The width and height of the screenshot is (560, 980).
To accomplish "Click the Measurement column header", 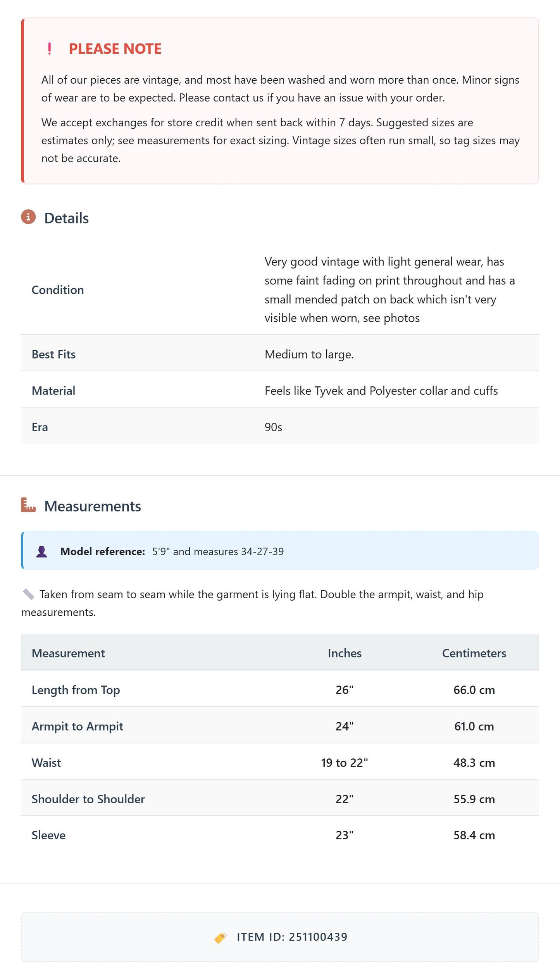I will click(68, 653).
